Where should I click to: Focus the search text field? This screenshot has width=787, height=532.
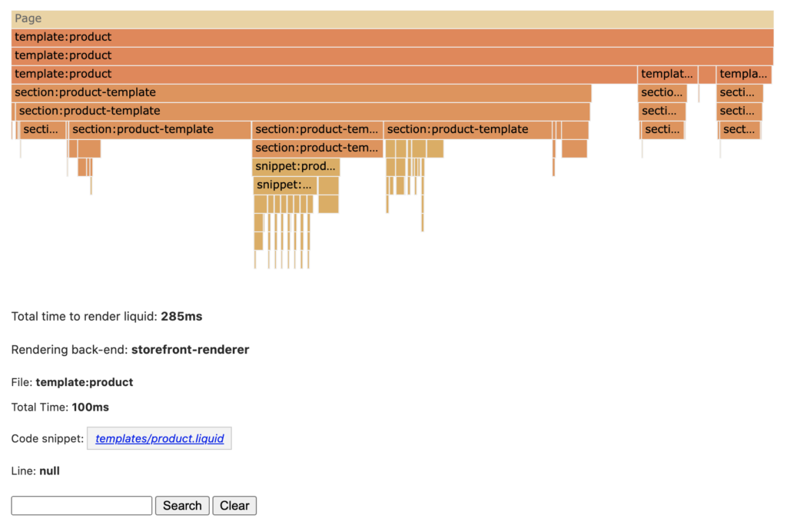click(81, 506)
